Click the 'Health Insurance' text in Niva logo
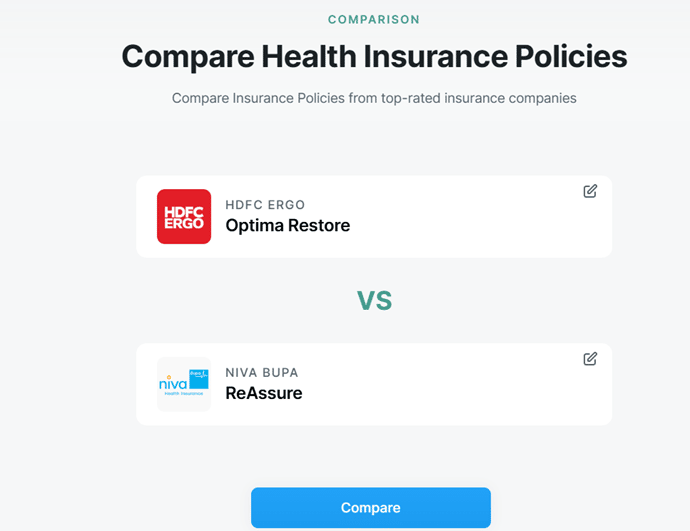 coord(182,394)
